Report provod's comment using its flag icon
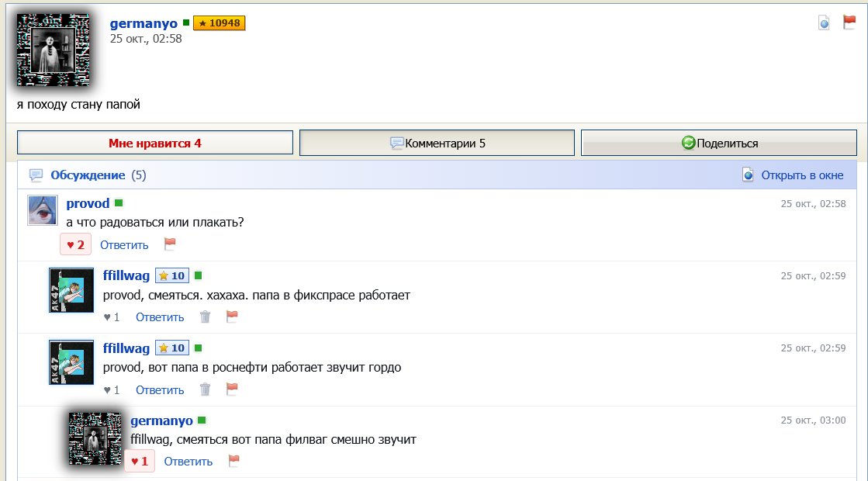Viewport: 868px width, 481px height. (x=170, y=244)
